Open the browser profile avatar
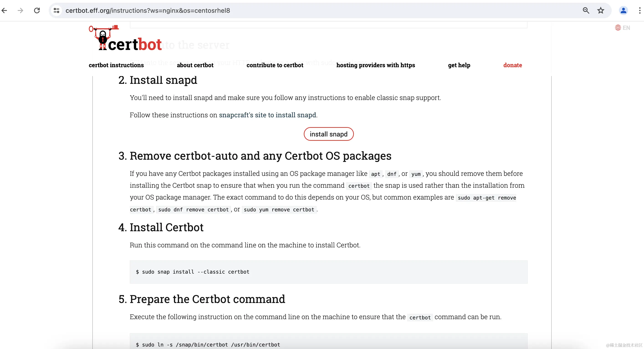Screen dimensions: 644x349 624,10
